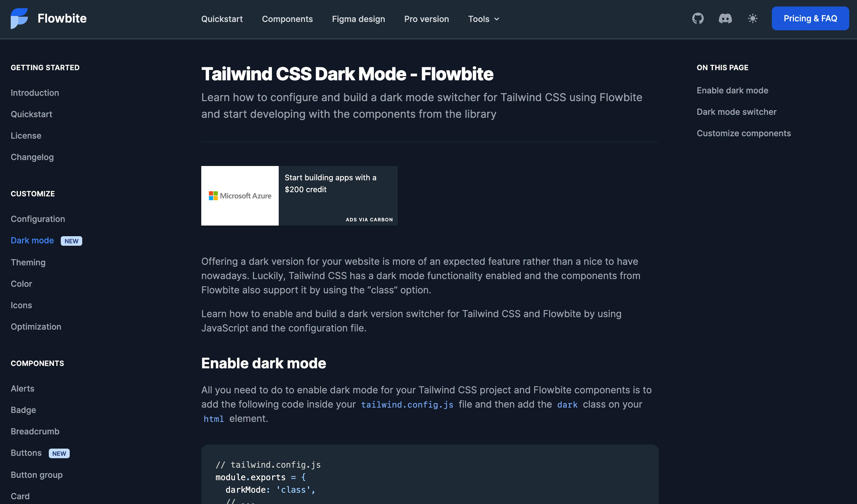Select Dark mode in the sidebar
The image size is (857, 504).
tap(32, 241)
